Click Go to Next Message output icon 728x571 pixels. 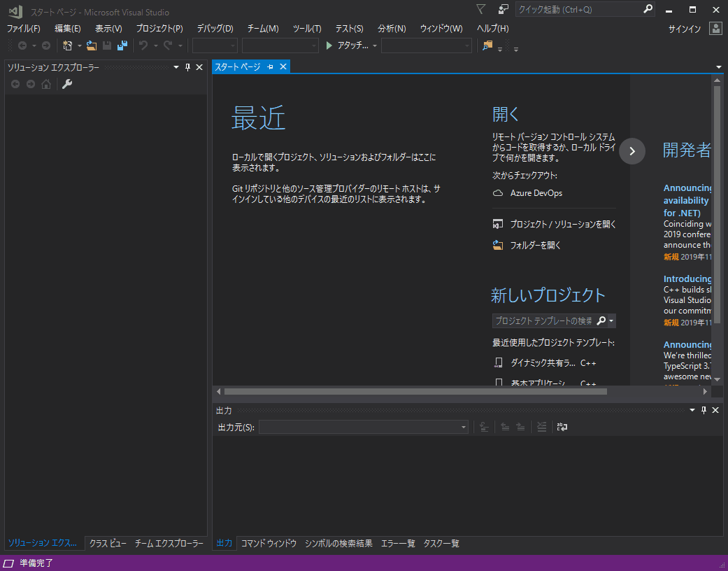click(520, 427)
